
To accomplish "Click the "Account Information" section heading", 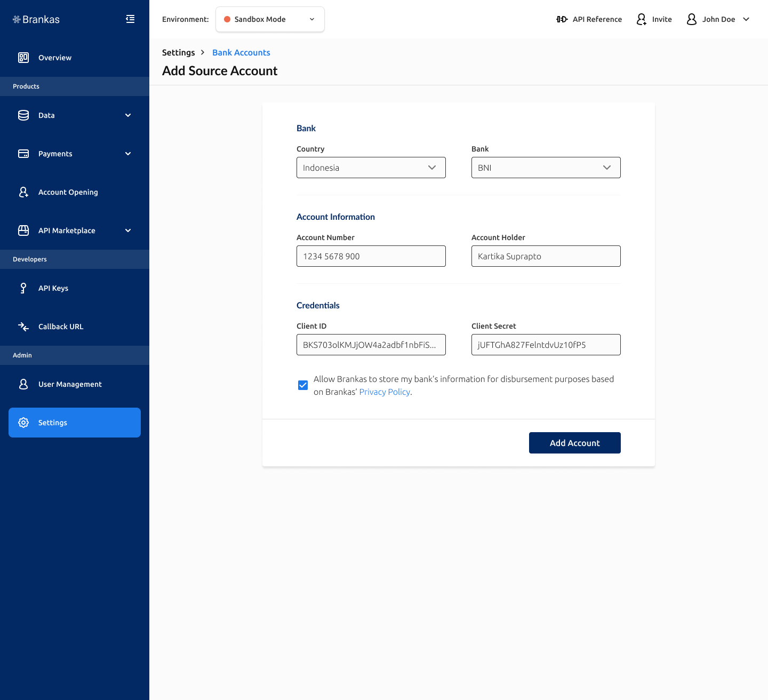I will [335, 217].
